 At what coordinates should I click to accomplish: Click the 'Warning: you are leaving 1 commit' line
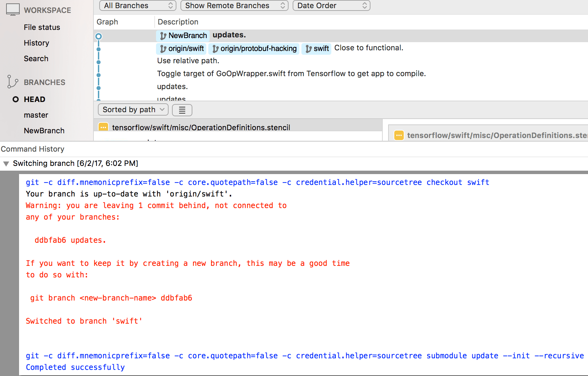tap(156, 206)
